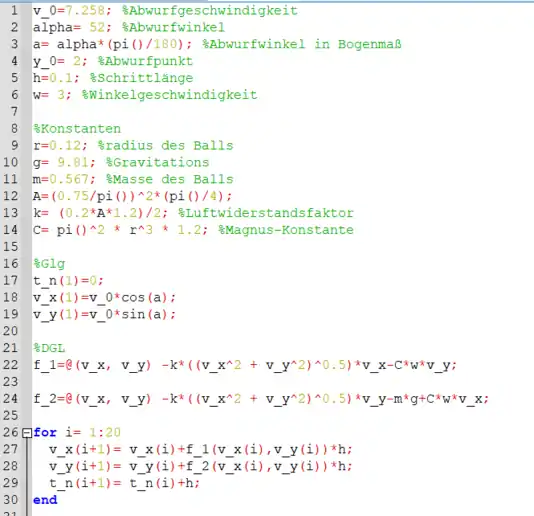
Task: Click the loop range '1:20'
Action: 105,433
